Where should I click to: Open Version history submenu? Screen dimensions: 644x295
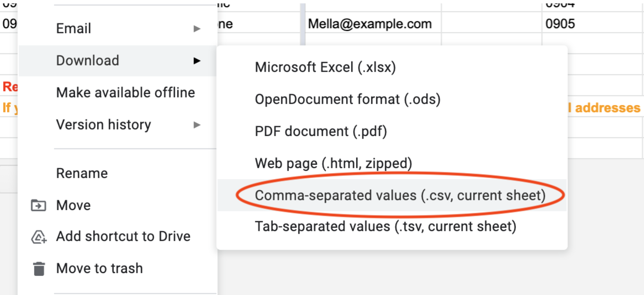118,125
